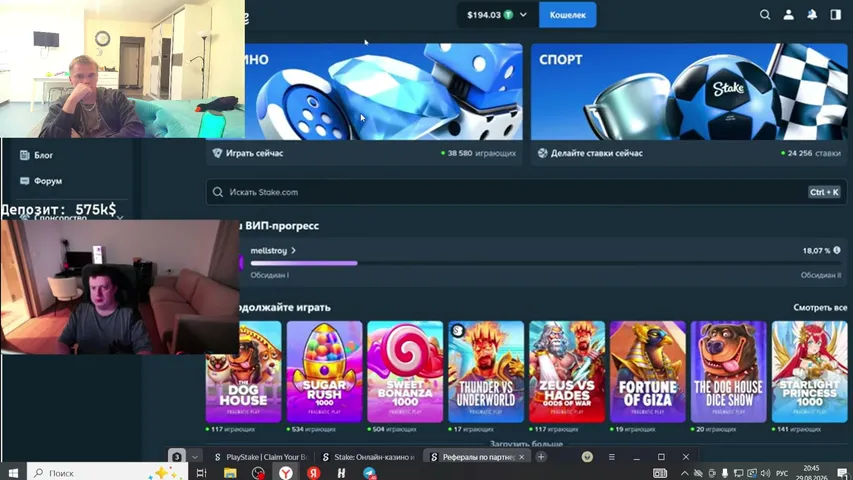
Task: Open the white H app taskbar icon
Action: pyautogui.click(x=341, y=473)
